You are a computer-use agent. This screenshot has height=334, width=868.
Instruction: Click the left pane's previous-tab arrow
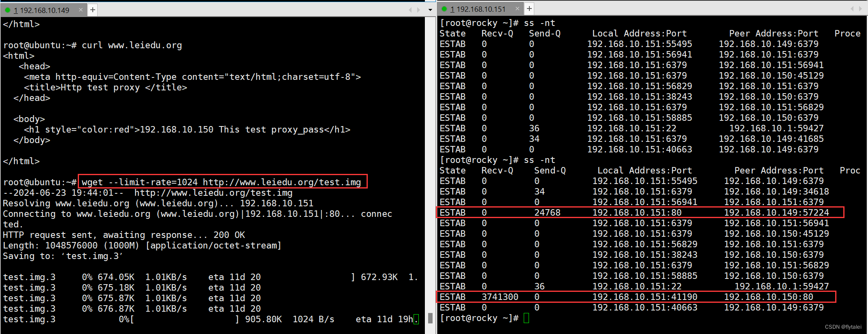tap(410, 10)
